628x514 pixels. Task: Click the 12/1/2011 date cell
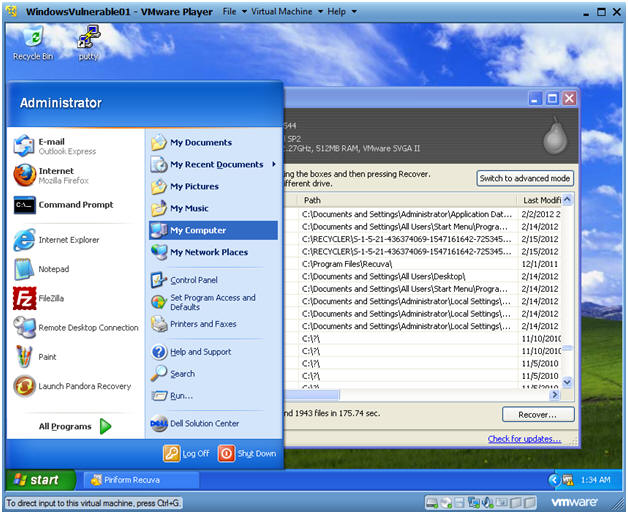pyautogui.click(x=539, y=264)
